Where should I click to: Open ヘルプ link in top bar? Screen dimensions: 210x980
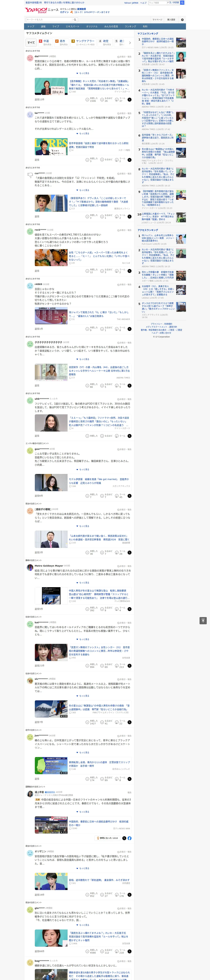click(x=143, y=3)
